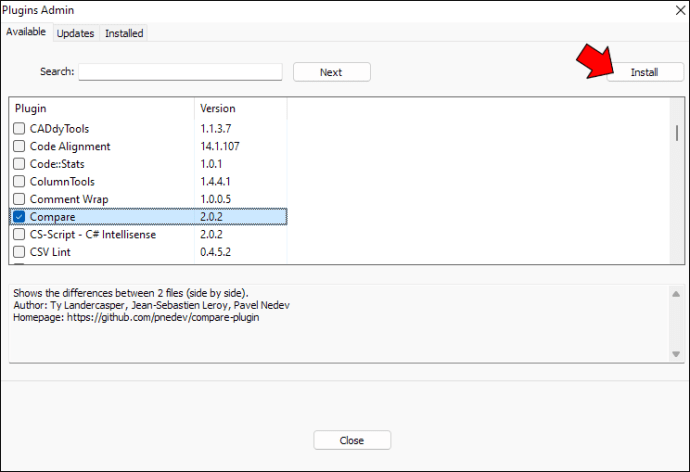Screen dimensions: 690x472
Task: Click version 1.1.3.7 cell
Action: pyautogui.click(x=216, y=129)
